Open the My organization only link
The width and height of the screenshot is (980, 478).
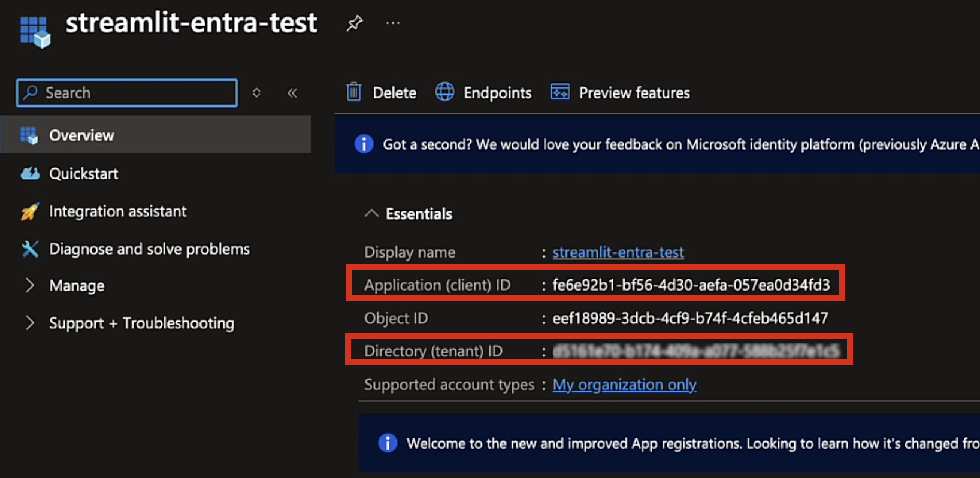click(x=624, y=385)
